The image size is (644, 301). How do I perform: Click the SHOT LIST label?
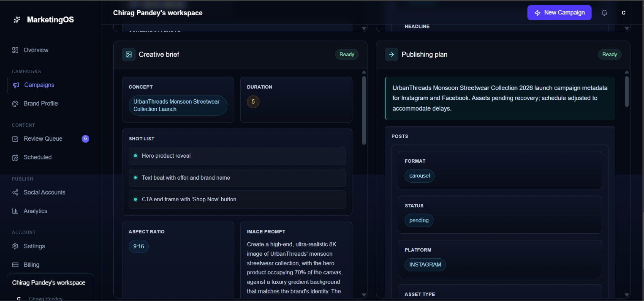[x=141, y=139]
